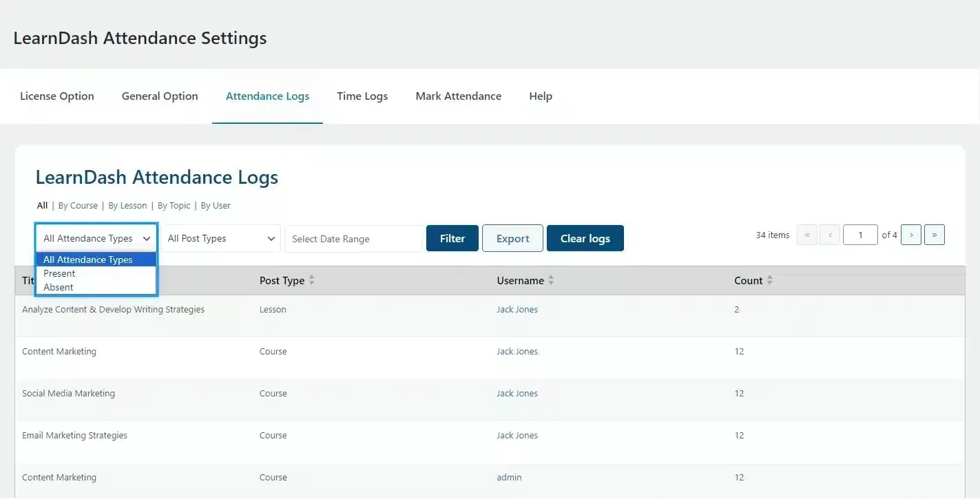The height and width of the screenshot is (499, 980).
Task: Click the Clear logs button
Action: (x=585, y=238)
